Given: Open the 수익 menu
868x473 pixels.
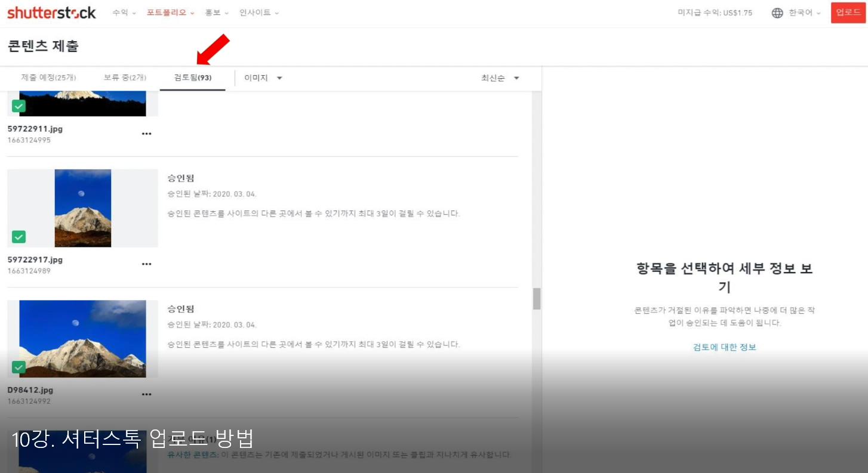Looking at the screenshot, I should (124, 13).
